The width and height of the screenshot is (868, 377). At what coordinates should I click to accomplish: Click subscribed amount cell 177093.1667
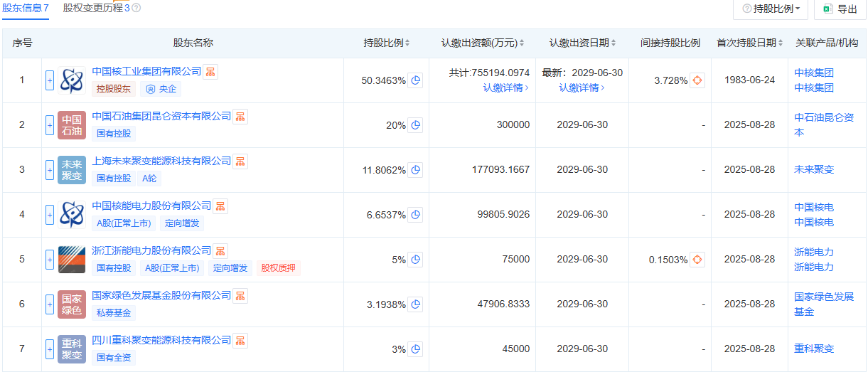500,170
